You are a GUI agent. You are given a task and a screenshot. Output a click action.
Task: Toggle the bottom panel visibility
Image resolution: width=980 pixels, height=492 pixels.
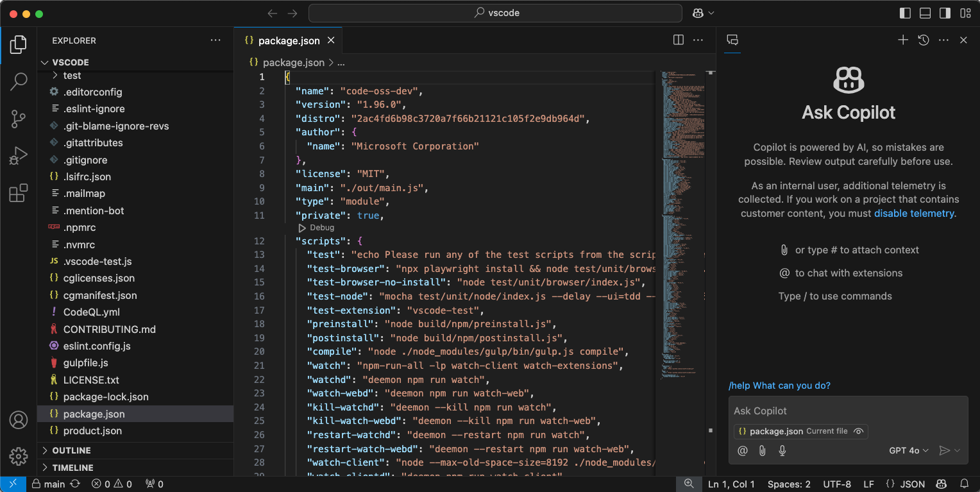tap(924, 13)
